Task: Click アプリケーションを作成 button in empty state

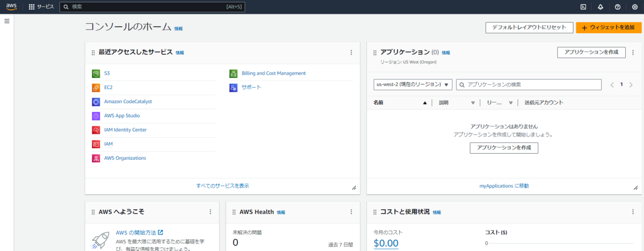Action: click(x=504, y=148)
